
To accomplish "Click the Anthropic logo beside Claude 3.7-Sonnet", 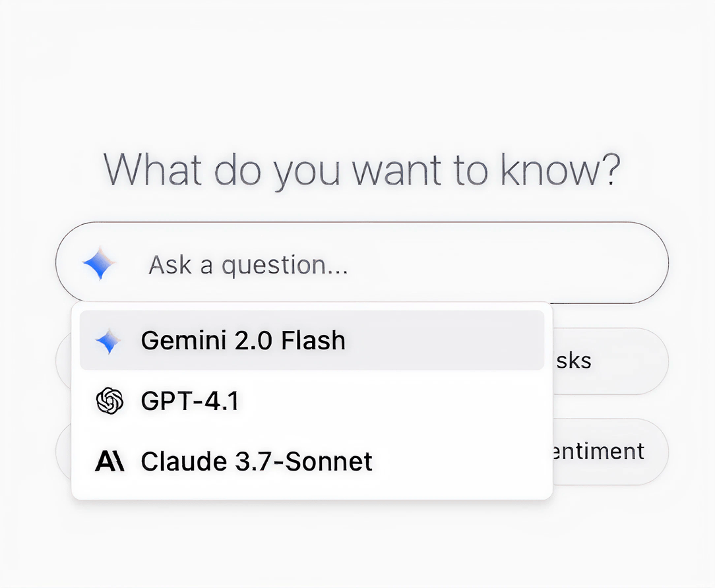I will point(109,461).
